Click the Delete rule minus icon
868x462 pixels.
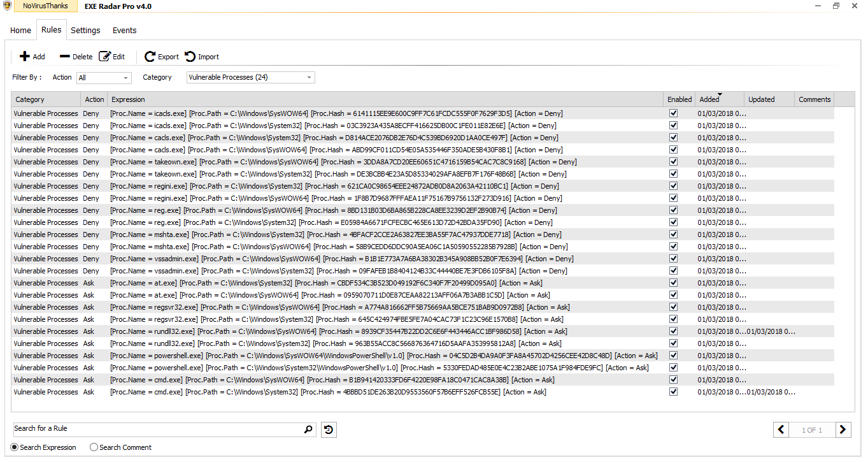point(65,57)
